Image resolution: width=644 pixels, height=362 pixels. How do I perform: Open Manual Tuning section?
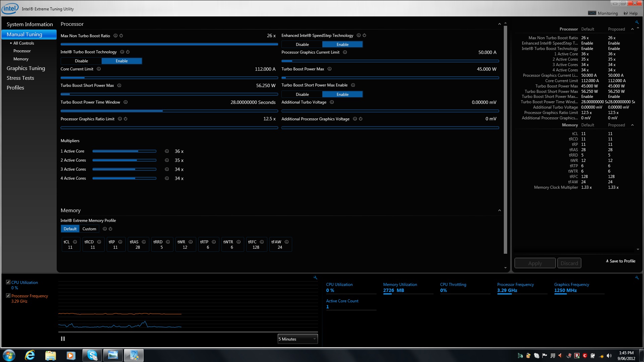click(29, 35)
